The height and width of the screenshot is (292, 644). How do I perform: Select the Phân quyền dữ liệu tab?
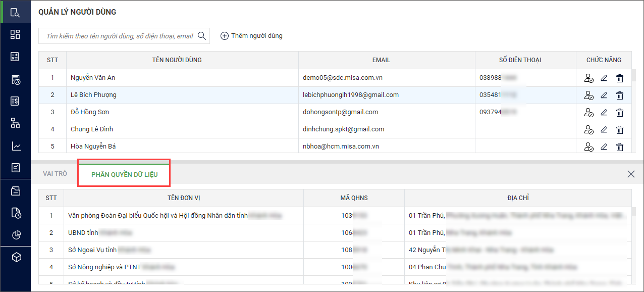124,174
